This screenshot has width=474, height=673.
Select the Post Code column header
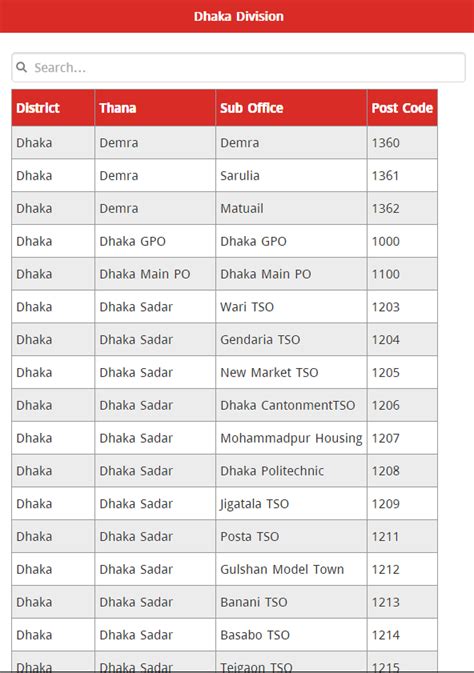pyautogui.click(x=402, y=108)
